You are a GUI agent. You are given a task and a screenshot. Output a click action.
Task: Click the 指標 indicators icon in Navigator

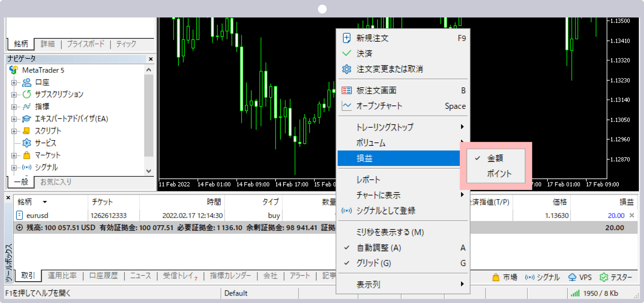26,106
